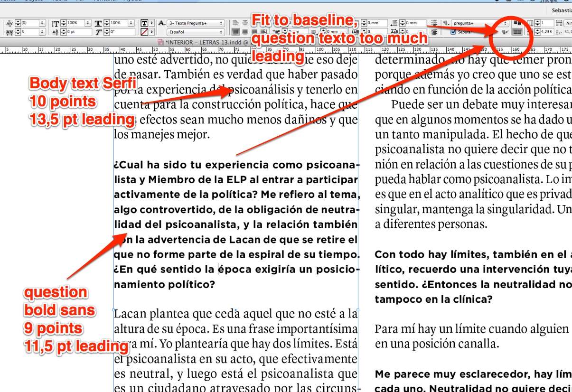Select do not align to baseline grid
Image resolution: width=572 pixels, height=392 pixels.
click(x=517, y=22)
